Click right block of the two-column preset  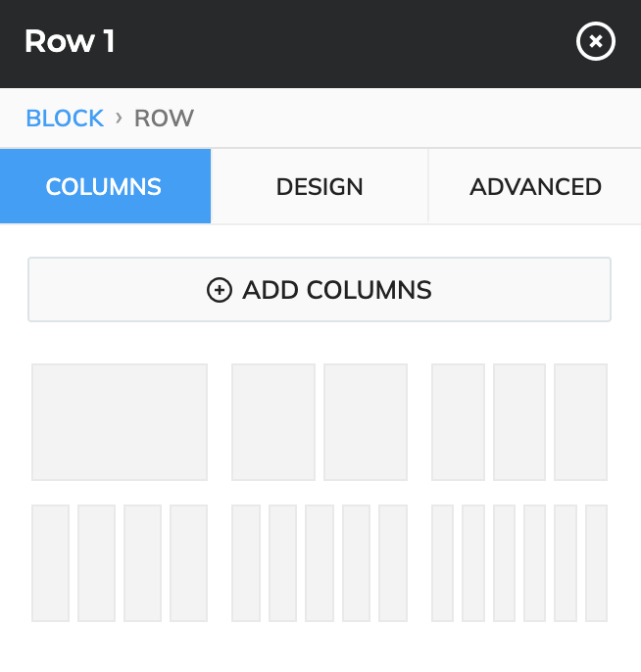pyautogui.click(x=366, y=422)
